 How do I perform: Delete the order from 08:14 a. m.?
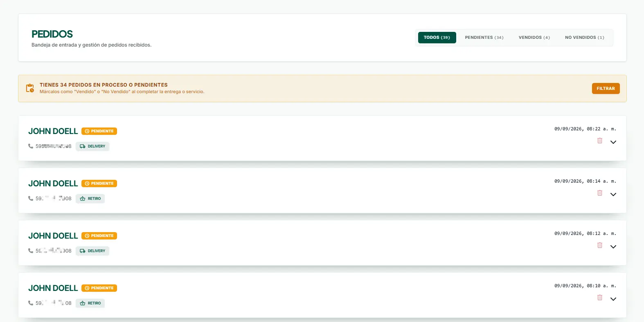[600, 193]
